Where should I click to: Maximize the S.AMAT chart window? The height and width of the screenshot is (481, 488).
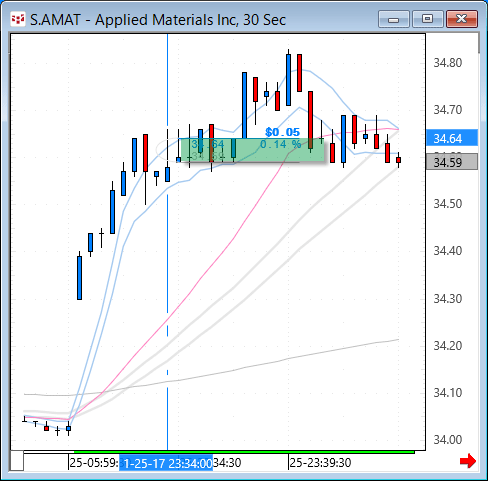[428, 19]
